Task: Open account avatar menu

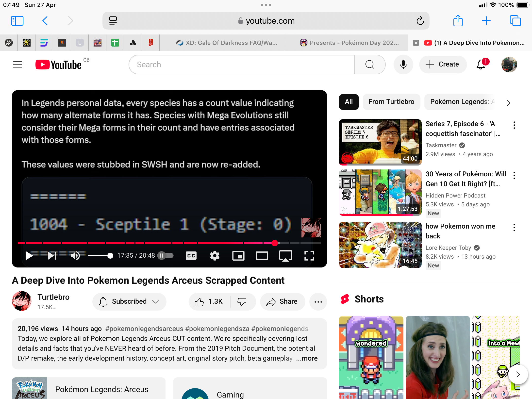Action: click(x=509, y=65)
